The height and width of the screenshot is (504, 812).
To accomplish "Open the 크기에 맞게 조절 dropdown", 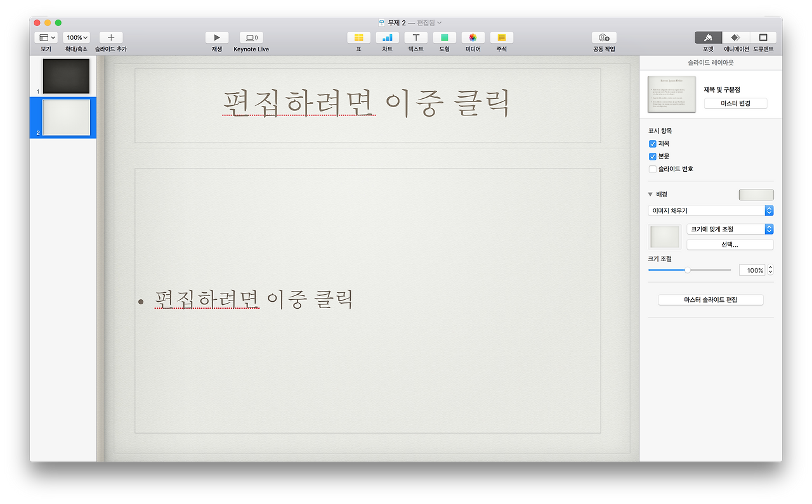I will click(x=730, y=228).
